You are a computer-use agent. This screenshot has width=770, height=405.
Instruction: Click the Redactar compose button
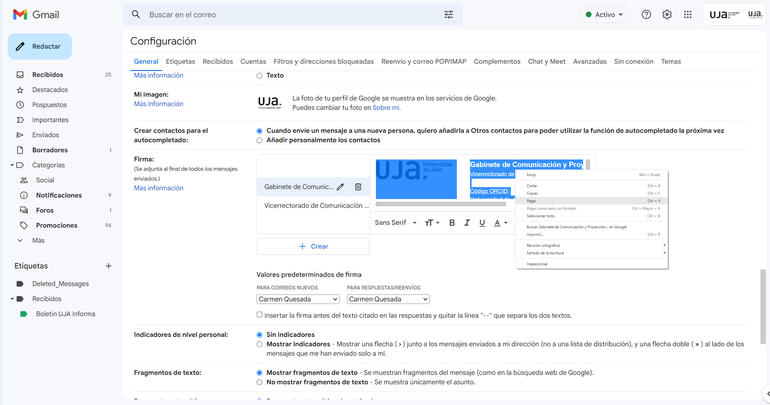click(x=40, y=47)
